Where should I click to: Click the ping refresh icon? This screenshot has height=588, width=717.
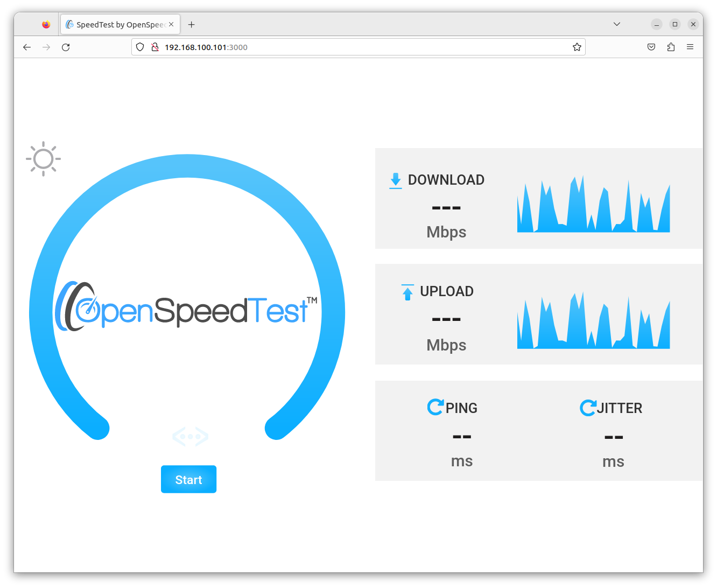435,407
